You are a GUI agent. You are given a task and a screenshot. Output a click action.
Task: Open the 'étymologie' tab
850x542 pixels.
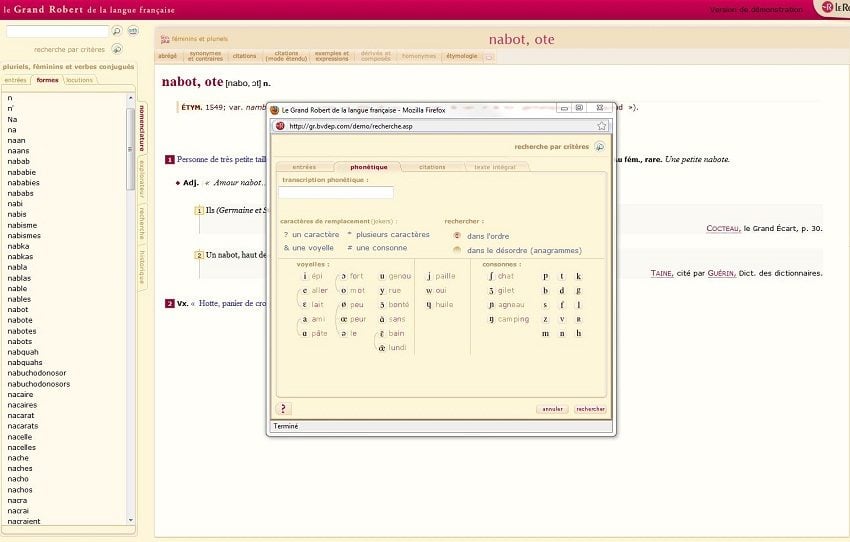click(x=461, y=56)
